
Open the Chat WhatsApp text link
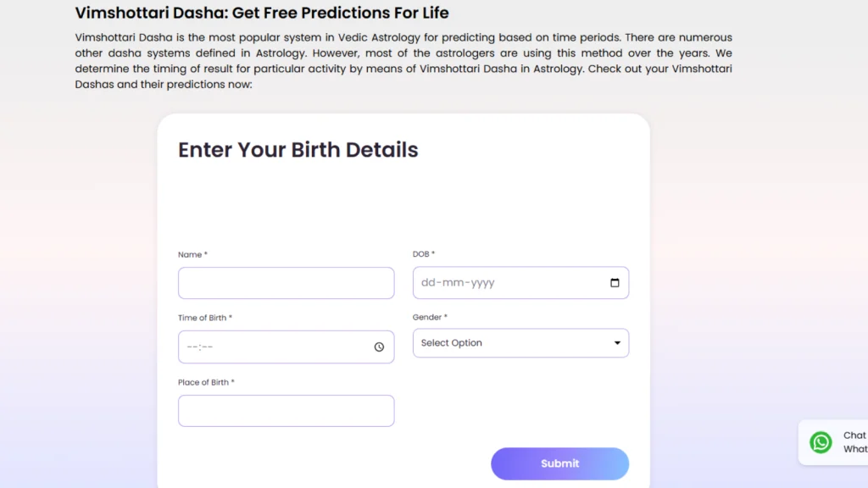(x=855, y=442)
